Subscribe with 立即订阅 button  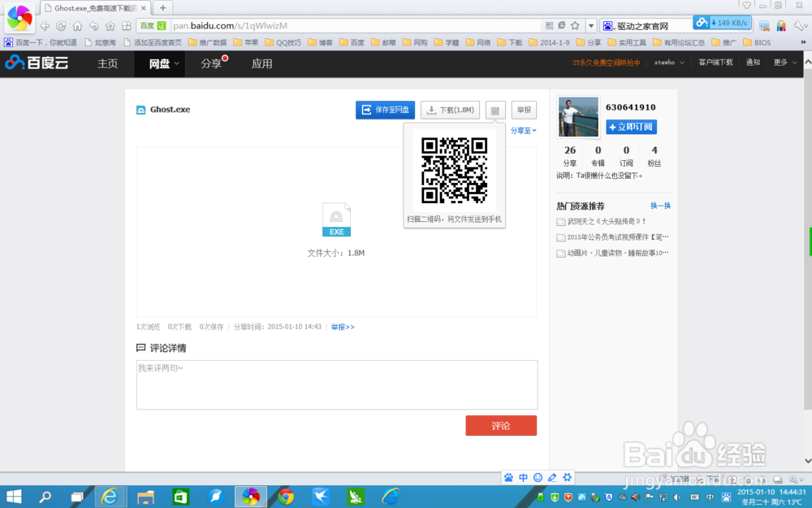click(x=631, y=127)
